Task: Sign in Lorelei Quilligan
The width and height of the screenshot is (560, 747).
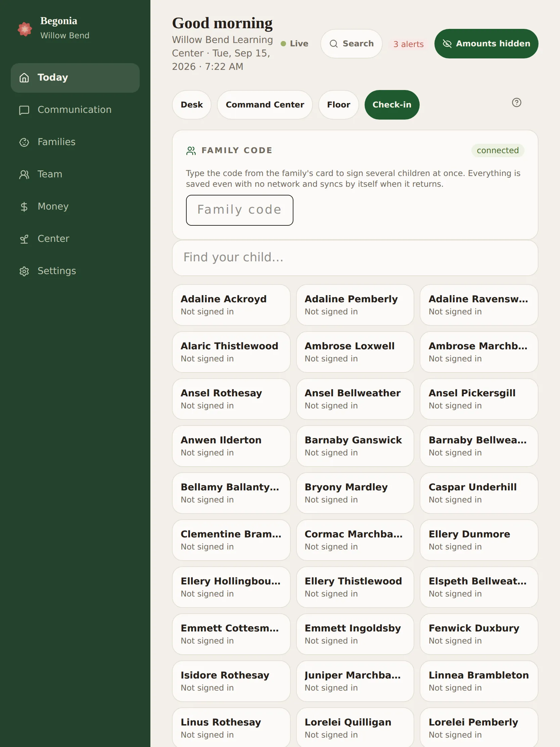Action: [x=355, y=728]
